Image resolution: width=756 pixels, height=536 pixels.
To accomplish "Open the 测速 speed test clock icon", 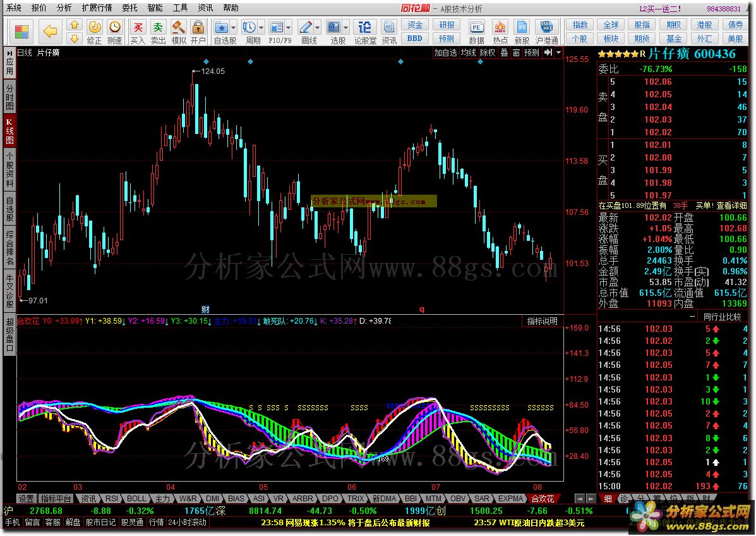I will pyautogui.click(x=115, y=32).
